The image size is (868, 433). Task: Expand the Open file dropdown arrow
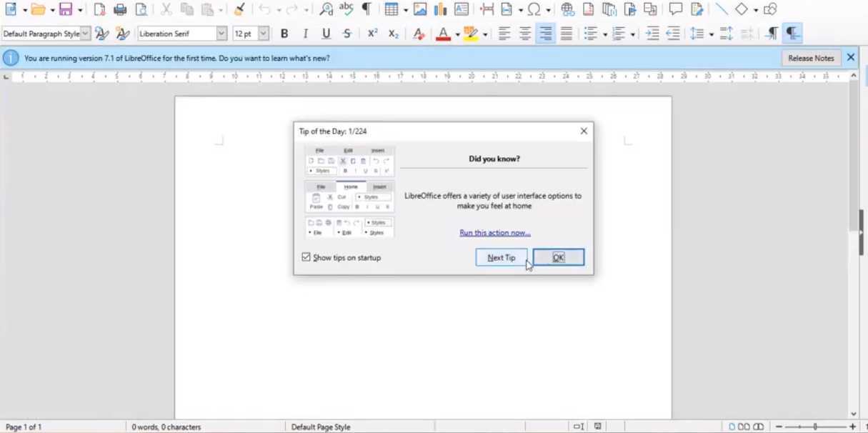click(x=52, y=10)
